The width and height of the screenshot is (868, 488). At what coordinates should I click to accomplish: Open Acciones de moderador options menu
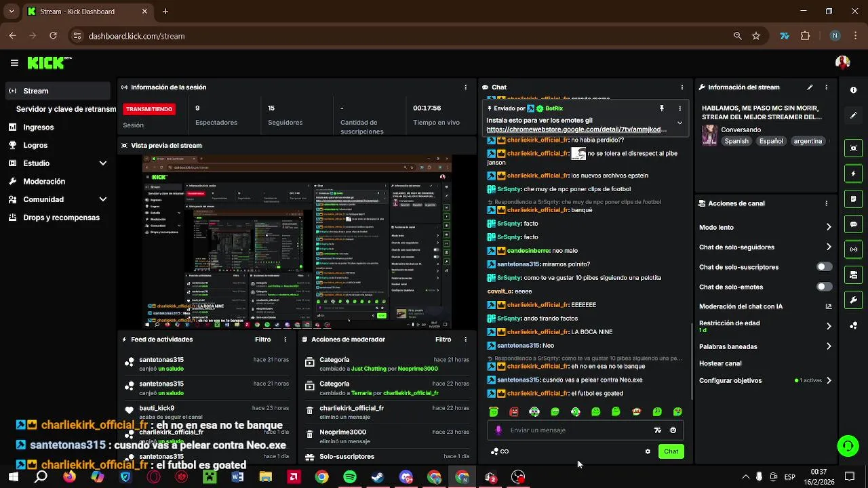pyautogui.click(x=465, y=340)
